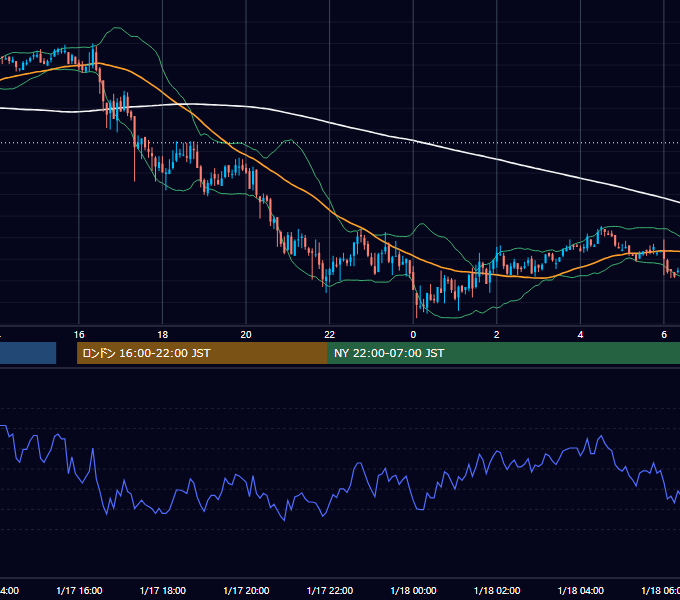This screenshot has height=600, width=680.
Task: Click the 1/17 18:00 time label
Action: coord(163,590)
